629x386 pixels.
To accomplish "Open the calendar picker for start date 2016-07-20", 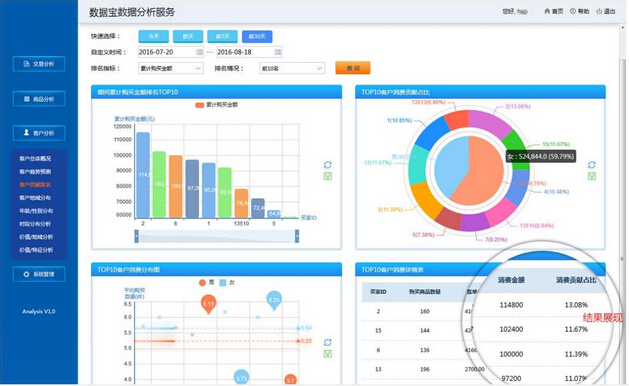I will tap(199, 52).
